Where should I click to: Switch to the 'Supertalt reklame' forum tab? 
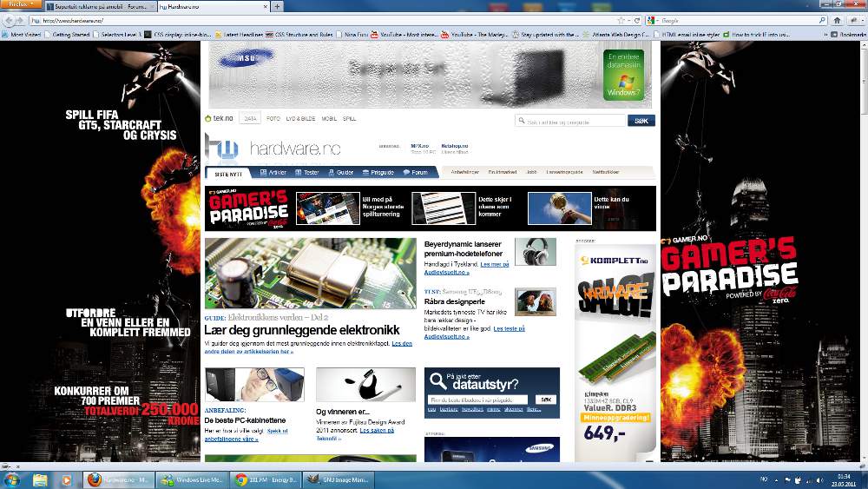[100, 7]
